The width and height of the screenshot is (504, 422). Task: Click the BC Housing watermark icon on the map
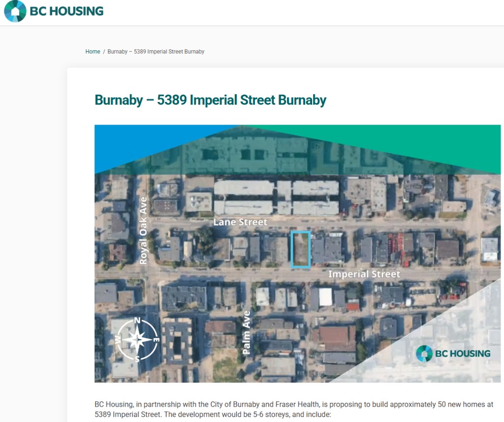(424, 353)
